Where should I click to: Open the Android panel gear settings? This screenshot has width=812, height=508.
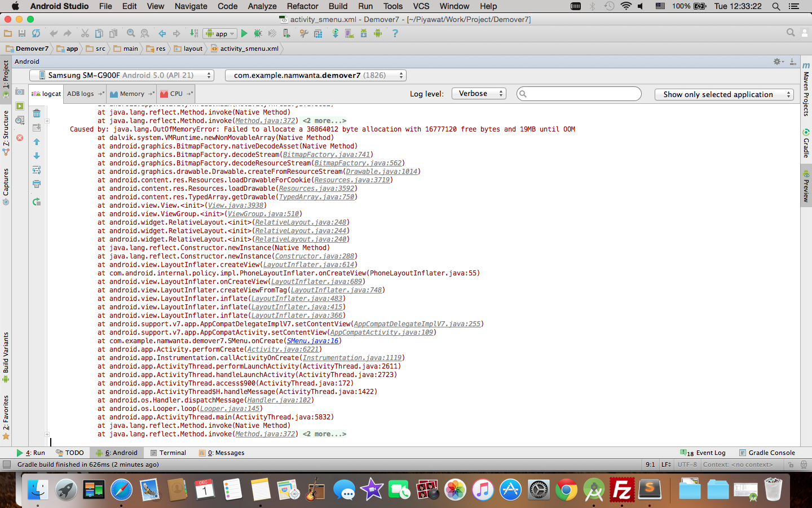coord(778,62)
